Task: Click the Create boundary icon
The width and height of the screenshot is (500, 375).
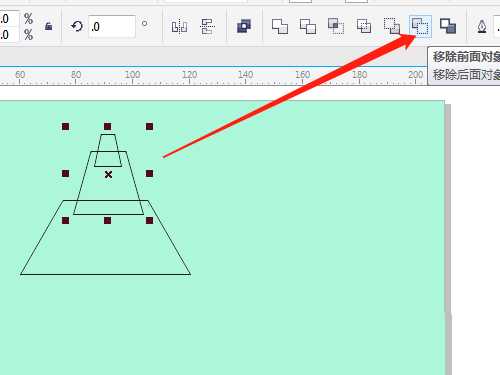Action: click(x=448, y=26)
